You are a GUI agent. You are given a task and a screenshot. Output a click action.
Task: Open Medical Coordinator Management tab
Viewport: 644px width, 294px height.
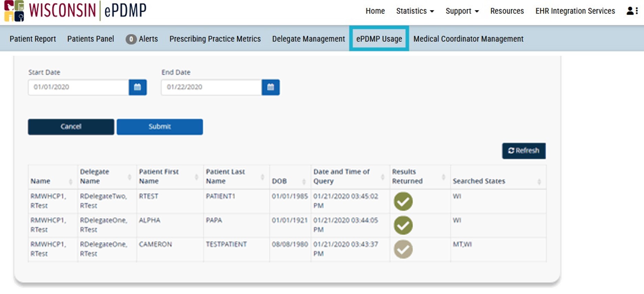pos(468,39)
